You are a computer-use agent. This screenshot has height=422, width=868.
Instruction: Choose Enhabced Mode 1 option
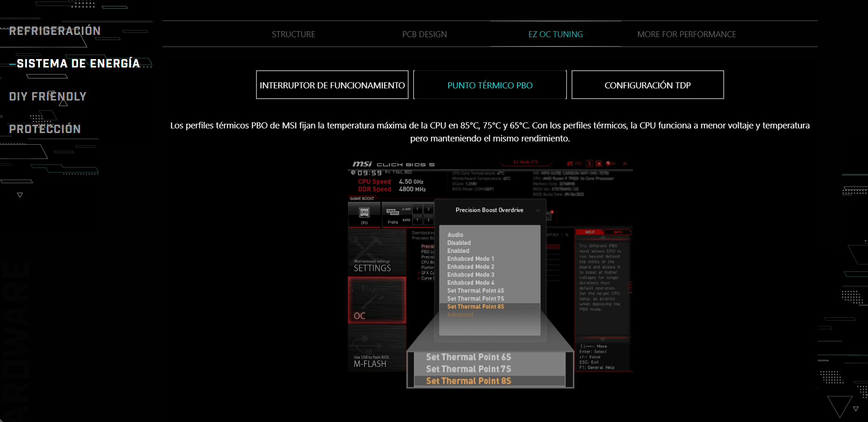[x=471, y=259]
